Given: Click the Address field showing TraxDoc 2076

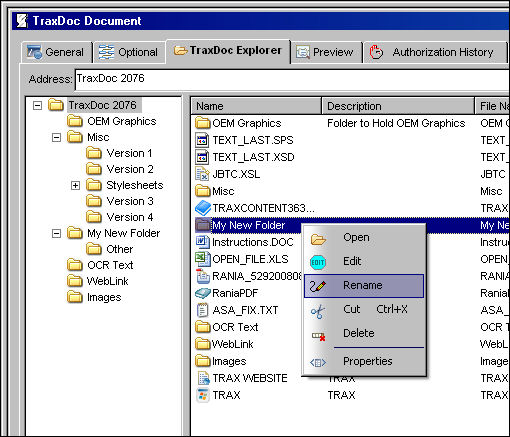Looking at the screenshot, I should pyautogui.click(x=292, y=79).
